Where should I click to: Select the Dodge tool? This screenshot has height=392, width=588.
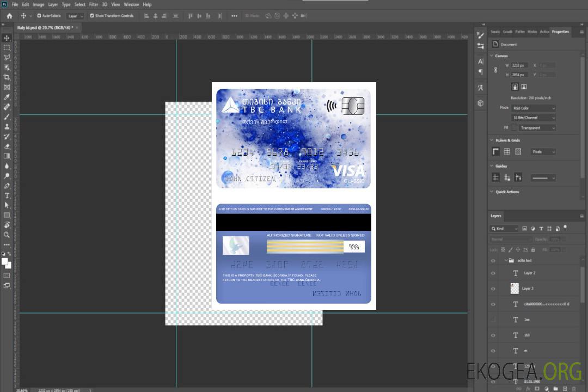point(7,176)
